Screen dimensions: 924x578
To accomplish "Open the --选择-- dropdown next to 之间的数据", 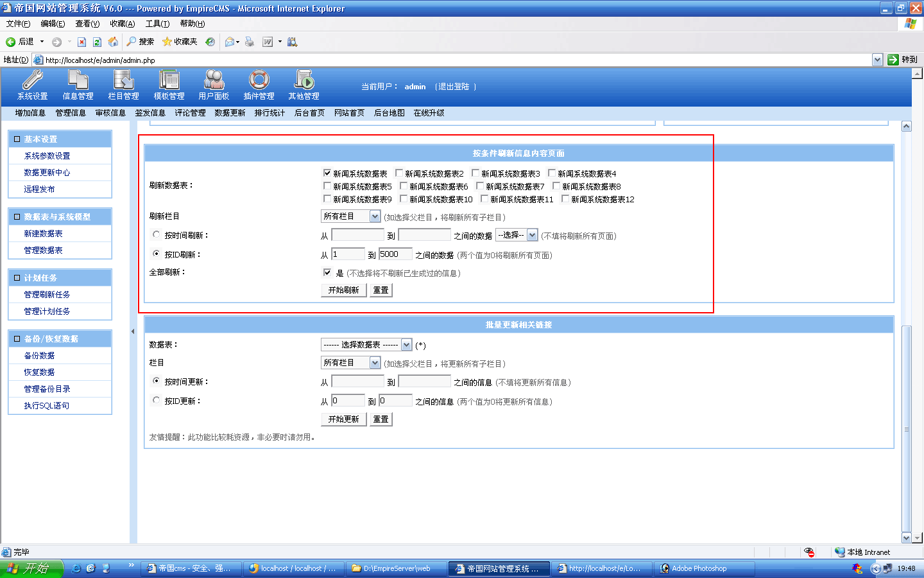I will pyautogui.click(x=517, y=235).
